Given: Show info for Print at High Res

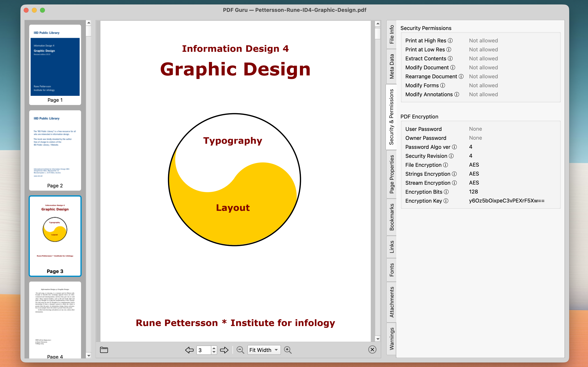Looking at the screenshot, I should (450, 41).
